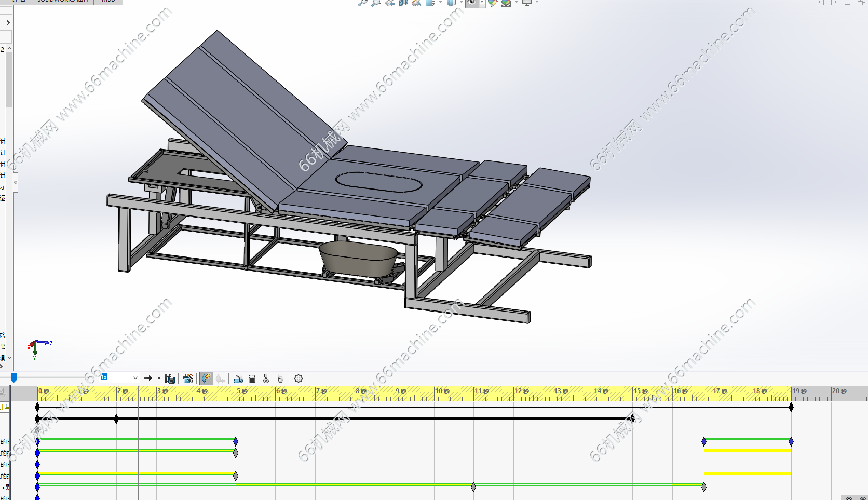Open Motion Study Properties gear
868x500 pixels.
[299, 379]
